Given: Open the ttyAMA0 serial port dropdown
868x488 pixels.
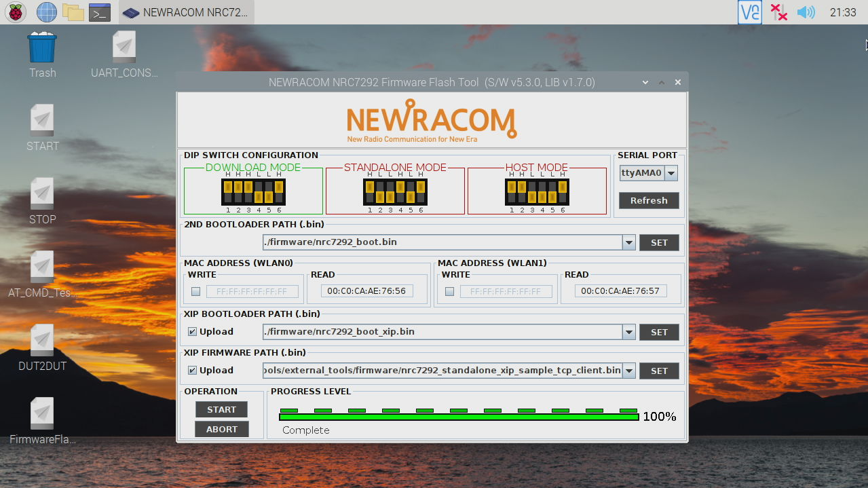Looking at the screenshot, I should coord(671,172).
